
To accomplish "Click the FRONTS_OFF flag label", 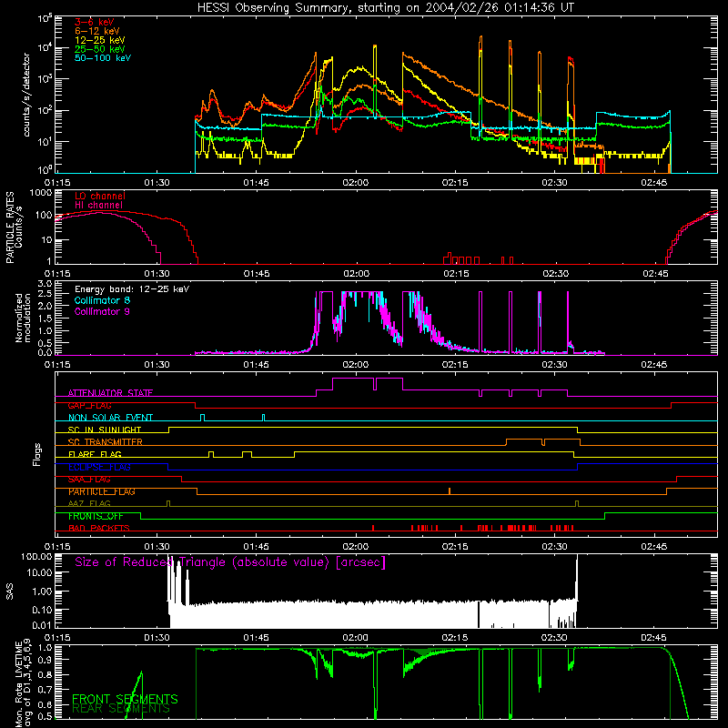I will pyautogui.click(x=96, y=516).
